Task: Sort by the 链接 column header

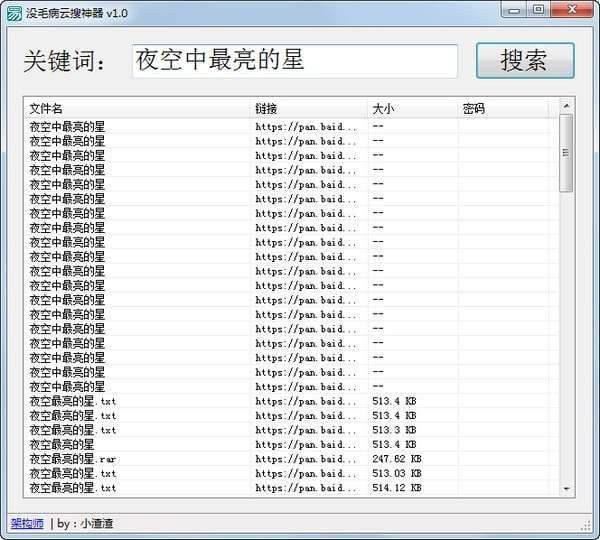Action: (309, 109)
